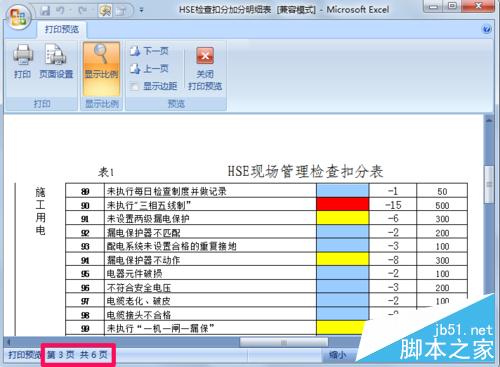Click the text '未设置两级漏电保护'

pyautogui.click(x=148, y=219)
